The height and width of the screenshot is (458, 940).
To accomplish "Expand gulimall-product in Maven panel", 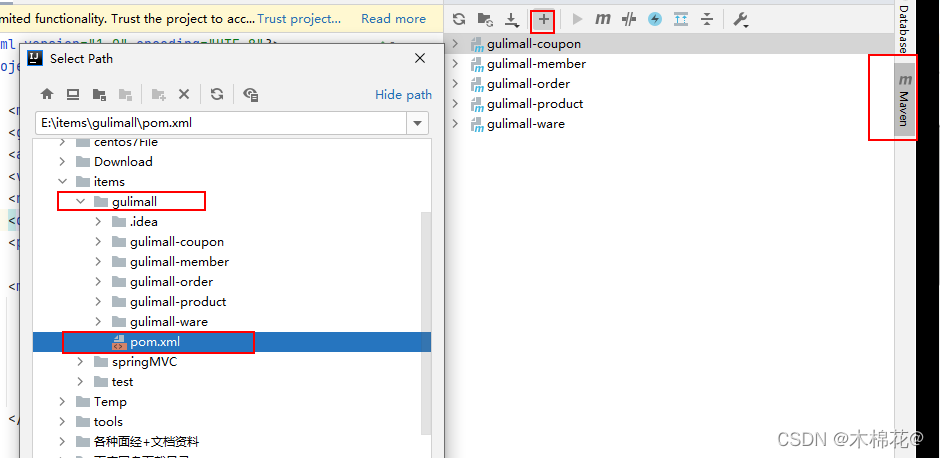I will (x=455, y=104).
